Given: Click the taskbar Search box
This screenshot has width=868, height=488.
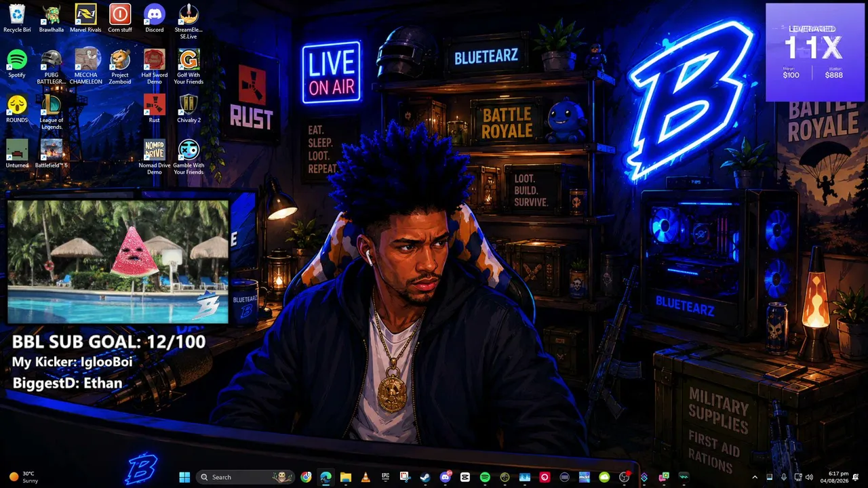Looking at the screenshot, I should [x=246, y=477].
